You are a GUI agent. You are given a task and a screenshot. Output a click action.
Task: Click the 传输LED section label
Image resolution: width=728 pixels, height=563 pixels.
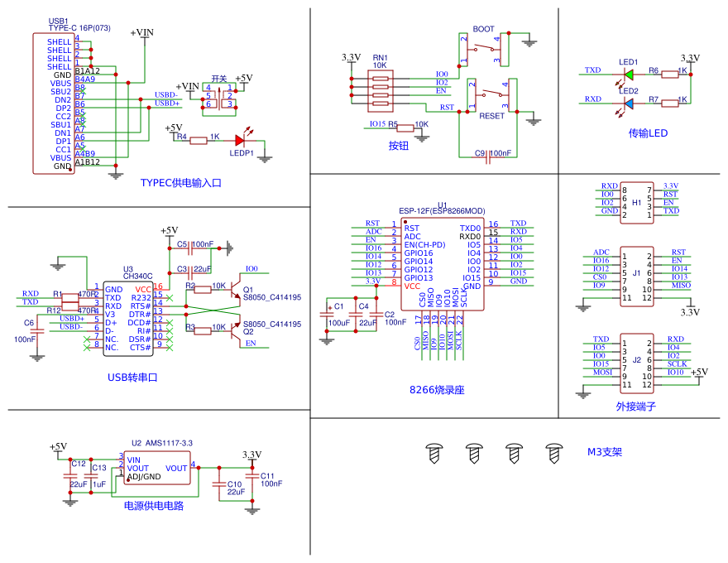pos(648,133)
